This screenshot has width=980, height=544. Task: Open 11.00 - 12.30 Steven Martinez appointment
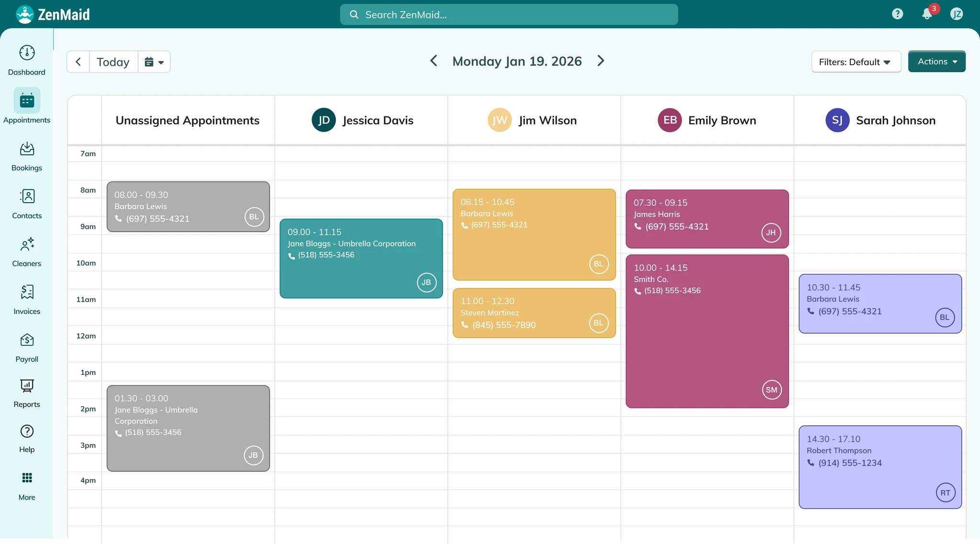point(534,313)
